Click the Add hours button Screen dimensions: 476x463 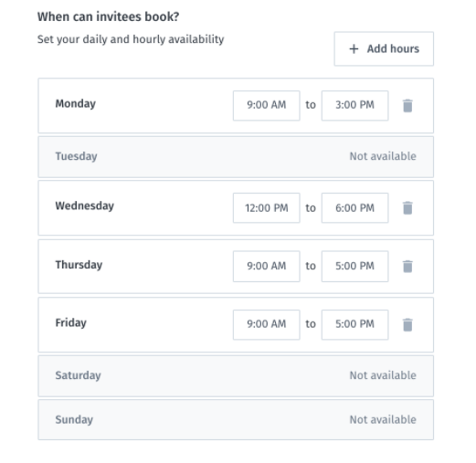pyautogui.click(x=384, y=48)
